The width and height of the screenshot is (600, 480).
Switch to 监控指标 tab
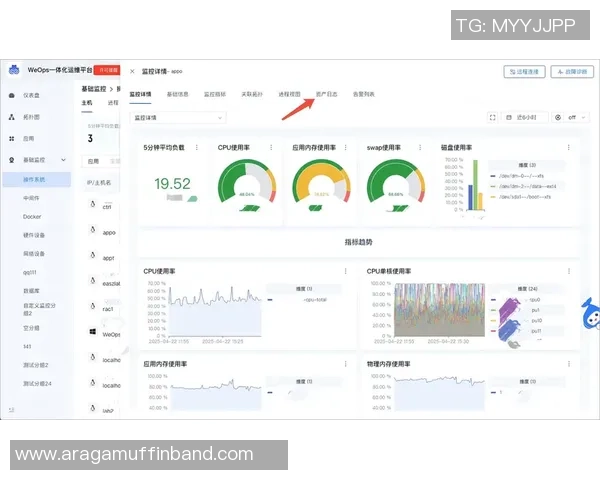point(215,94)
